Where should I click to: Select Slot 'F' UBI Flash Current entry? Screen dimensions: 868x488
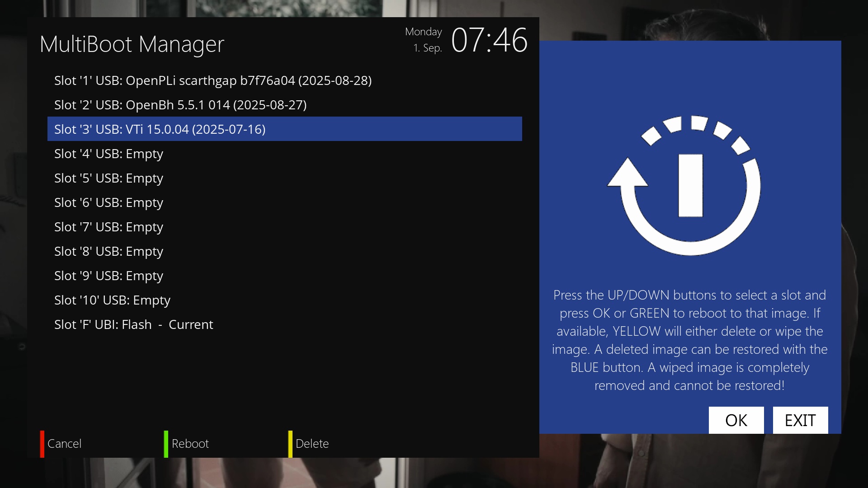pos(285,324)
